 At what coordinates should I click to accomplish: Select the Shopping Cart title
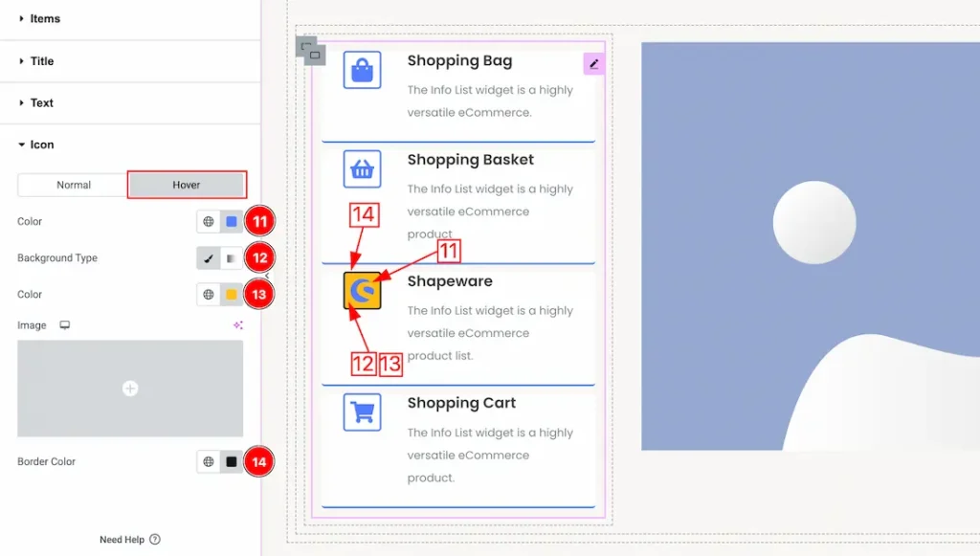click(462, 403)
